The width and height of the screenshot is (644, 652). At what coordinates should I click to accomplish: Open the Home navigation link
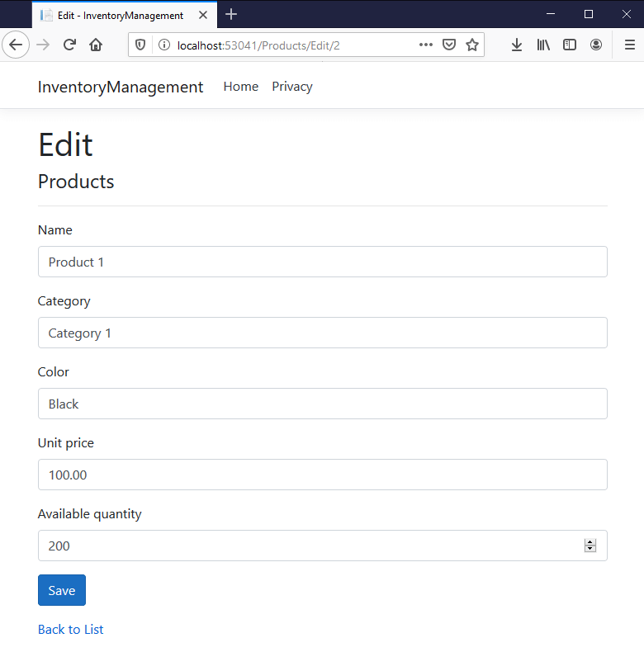click(x=241, y=87)
